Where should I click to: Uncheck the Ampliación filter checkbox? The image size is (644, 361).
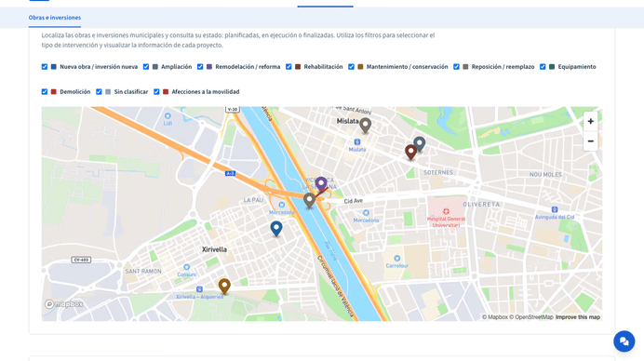tap(146, 67)
